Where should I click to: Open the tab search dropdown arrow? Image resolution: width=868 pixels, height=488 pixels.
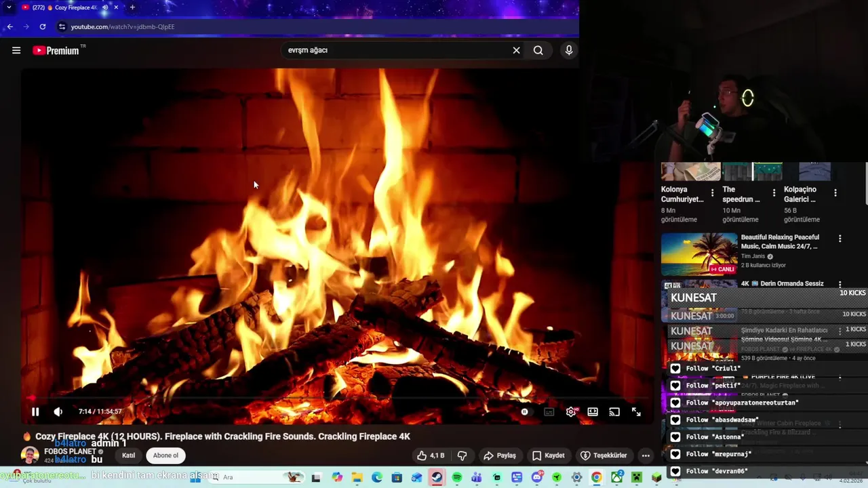click(x=9, y=7)
